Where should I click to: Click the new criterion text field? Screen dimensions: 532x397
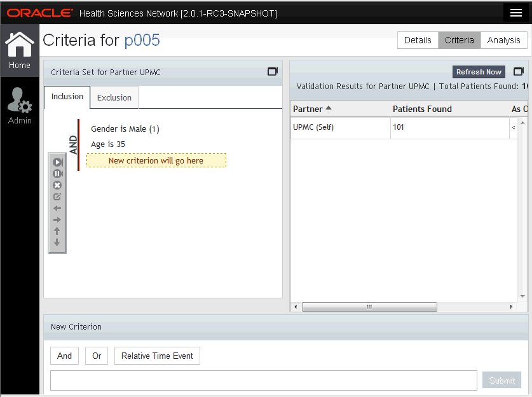264,380
